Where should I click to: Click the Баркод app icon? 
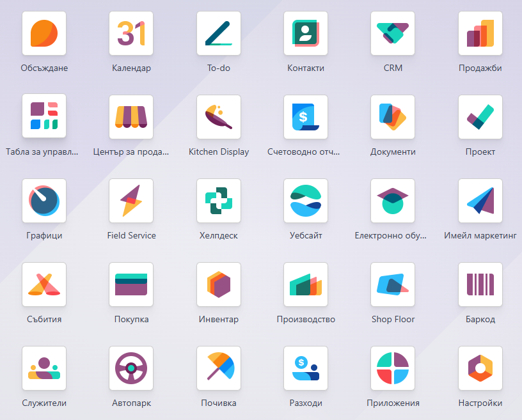[x=480, y=284]
